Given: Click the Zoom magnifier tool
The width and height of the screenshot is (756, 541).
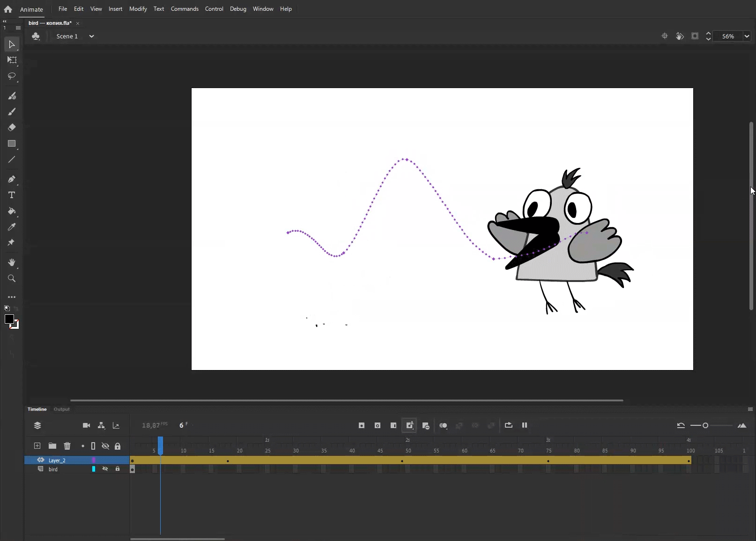Looking at the screenshot, I should tap(12, 279).
